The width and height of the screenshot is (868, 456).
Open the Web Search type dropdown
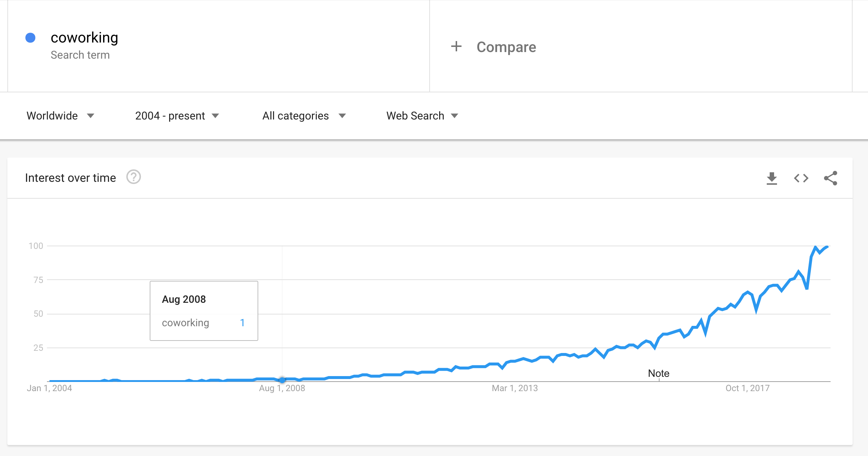coord(422,116)
